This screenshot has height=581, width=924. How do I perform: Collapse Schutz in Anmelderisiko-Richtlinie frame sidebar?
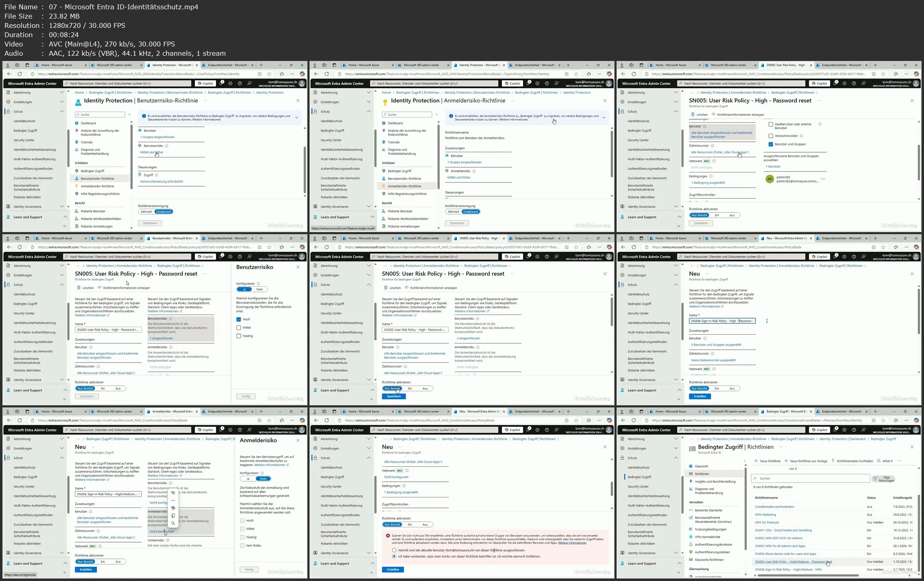tap(368, 111)
